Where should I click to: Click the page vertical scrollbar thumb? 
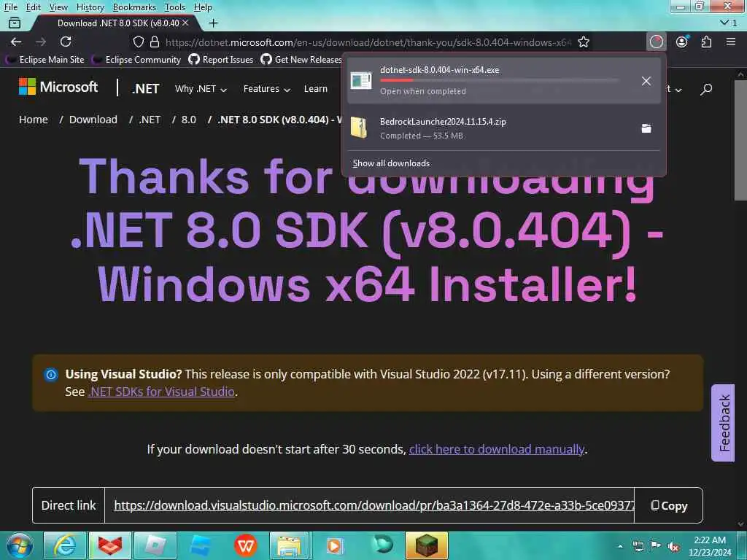(x=740, y=141)
